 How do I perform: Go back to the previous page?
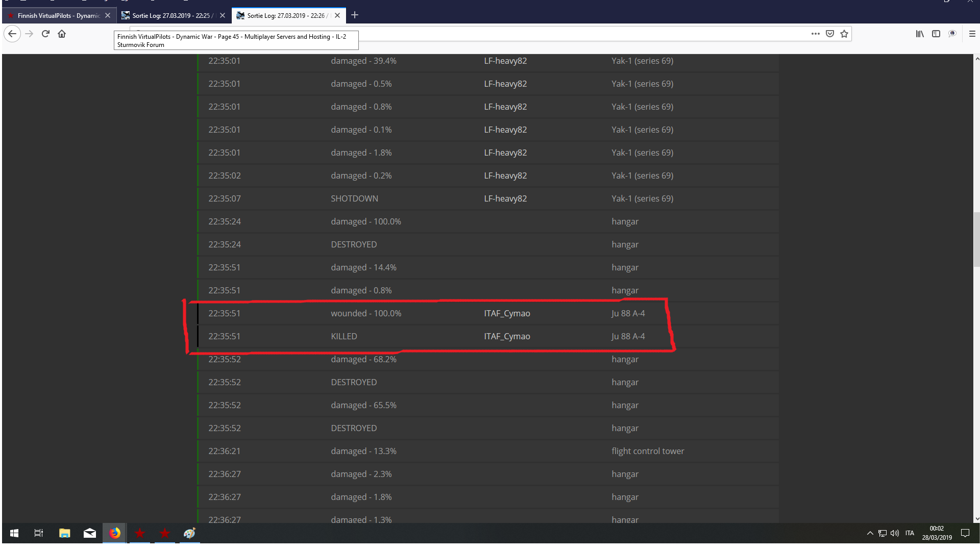point(12,34)
